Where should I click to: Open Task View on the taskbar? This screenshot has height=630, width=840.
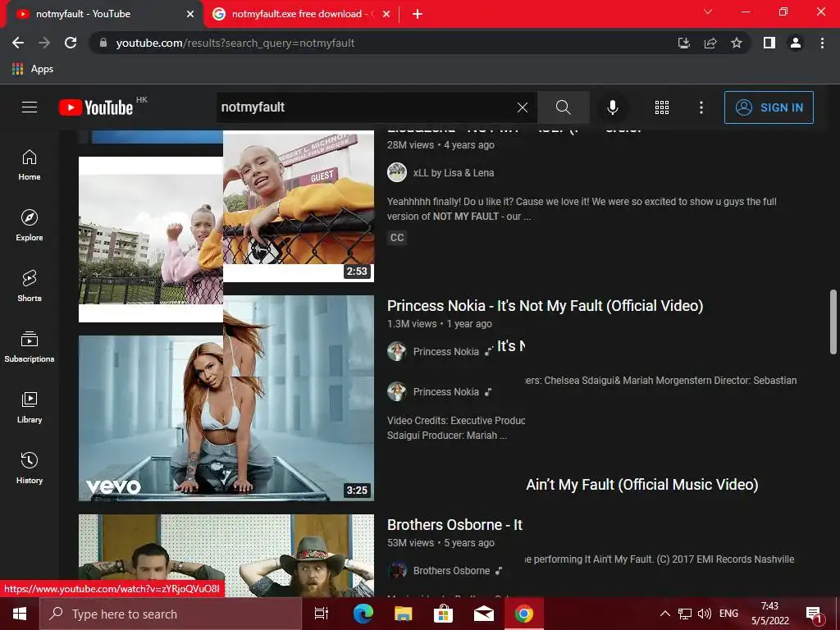pos(322,614)
